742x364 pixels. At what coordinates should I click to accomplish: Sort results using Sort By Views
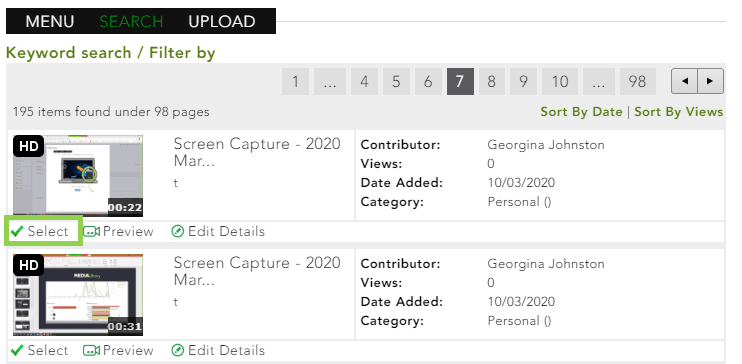(679, 112)
